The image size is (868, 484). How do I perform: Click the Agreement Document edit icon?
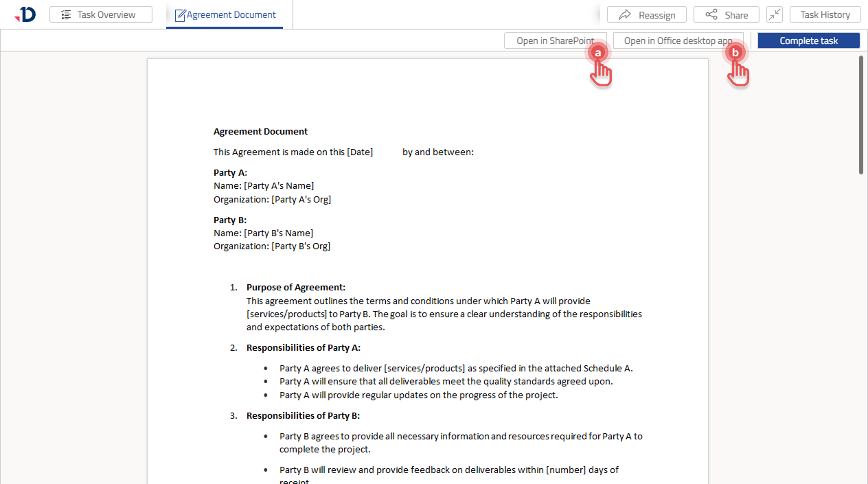click(181, 15)
